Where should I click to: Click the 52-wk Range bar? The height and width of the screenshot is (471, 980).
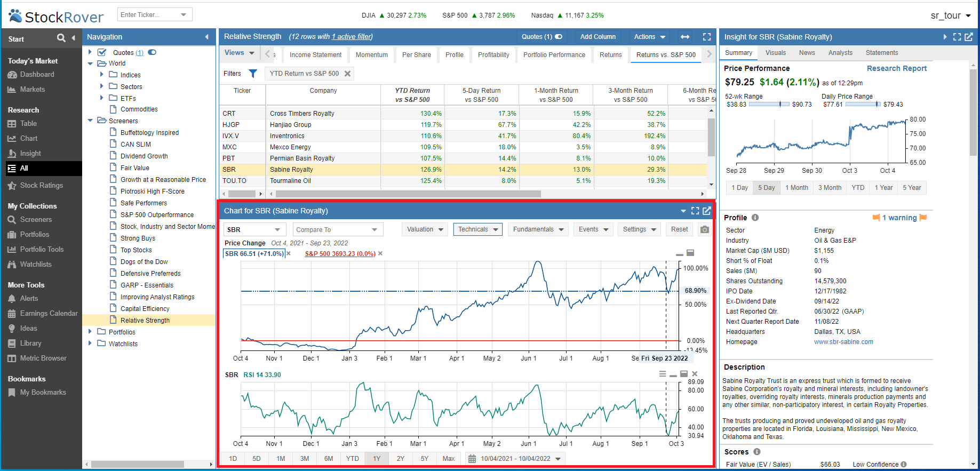pos(769,105)
